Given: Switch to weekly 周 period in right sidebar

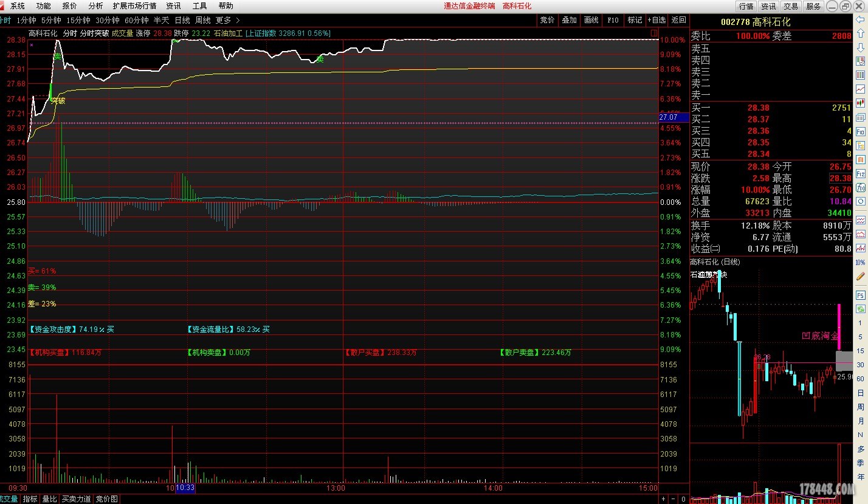Looking at the screenshot, I should point(860,407).
